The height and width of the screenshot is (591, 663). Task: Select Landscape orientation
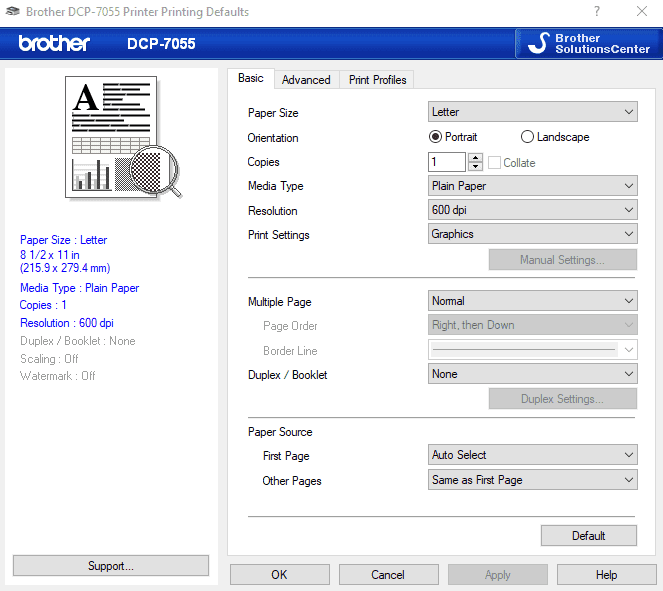(527, 137)
